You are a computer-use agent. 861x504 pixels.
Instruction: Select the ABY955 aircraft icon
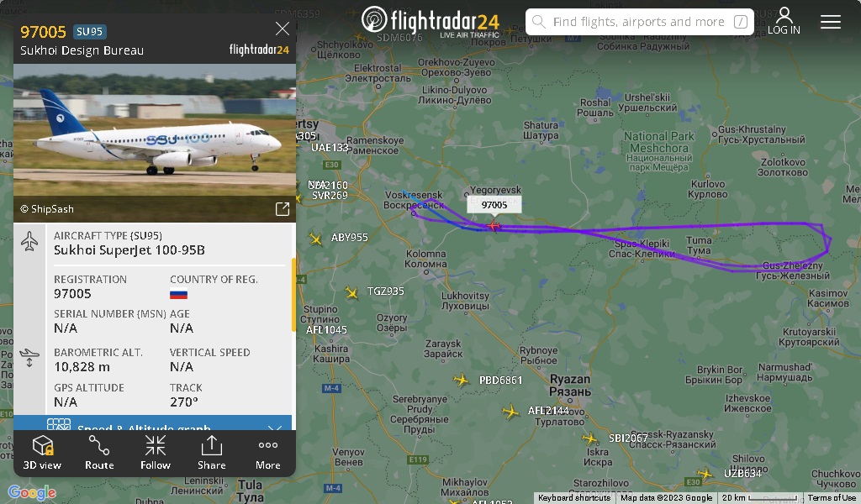(x=315, y=239)
